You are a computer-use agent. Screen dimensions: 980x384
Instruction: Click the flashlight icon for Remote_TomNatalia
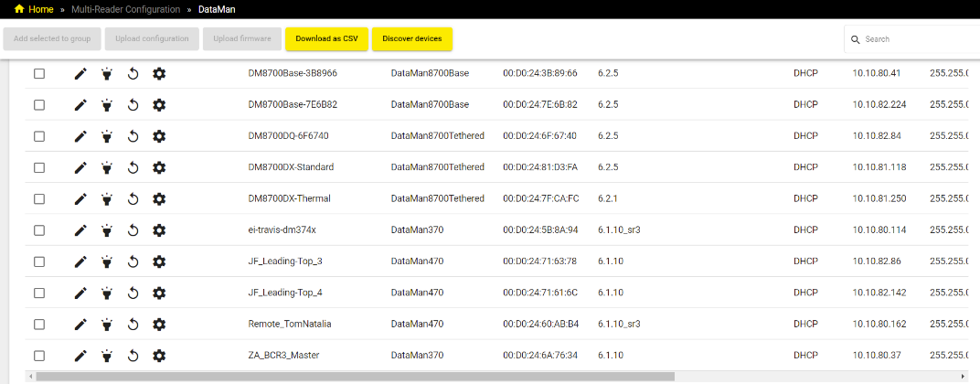point(107,325)
